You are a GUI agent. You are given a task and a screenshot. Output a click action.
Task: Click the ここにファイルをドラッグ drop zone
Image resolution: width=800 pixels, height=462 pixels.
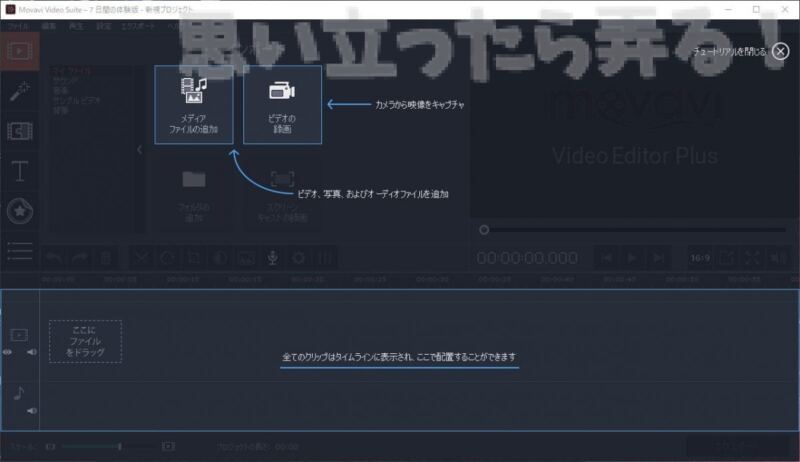click(x=85, y=341)
